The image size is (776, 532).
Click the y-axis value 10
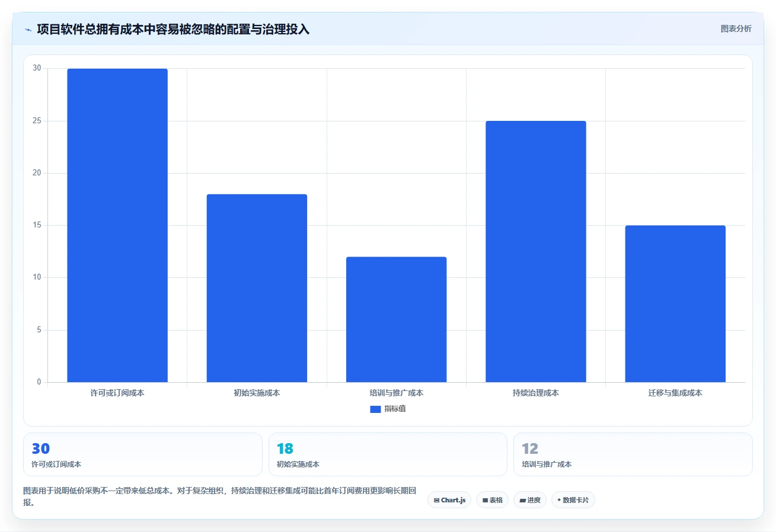click(x=37, y=277)
